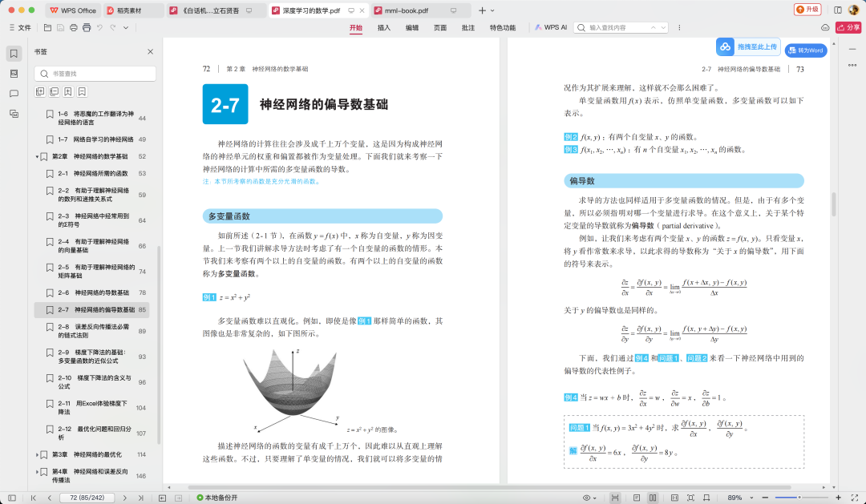
Task: Switch to 编辑 ribbon tab
Action: 412,27
